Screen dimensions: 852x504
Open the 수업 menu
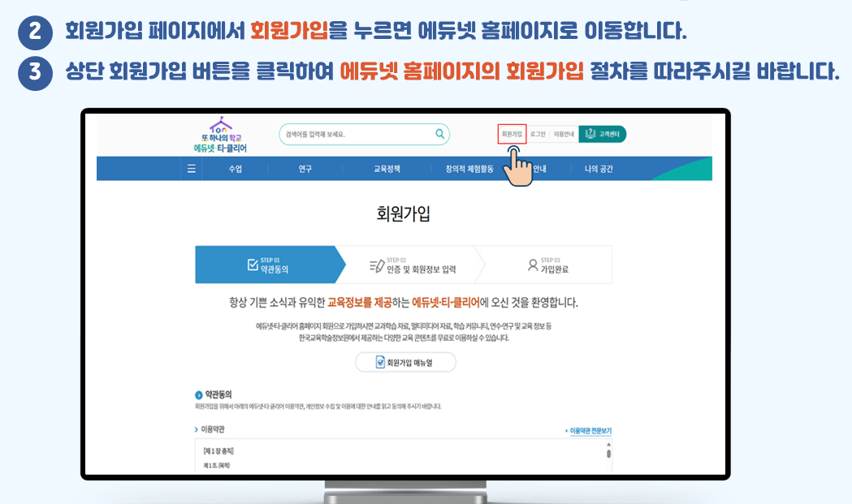click(x=236, y=169)
